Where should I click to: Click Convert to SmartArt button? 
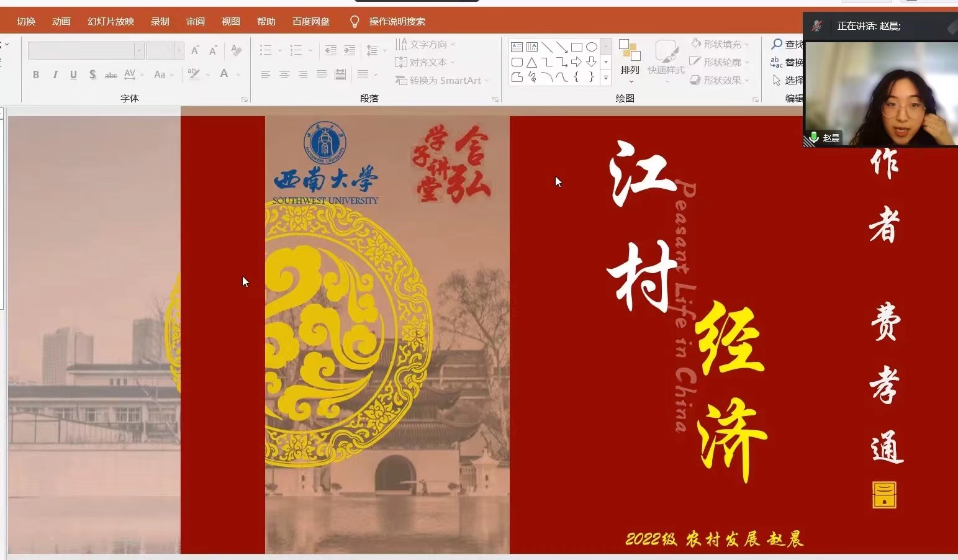tap(442, 80)
